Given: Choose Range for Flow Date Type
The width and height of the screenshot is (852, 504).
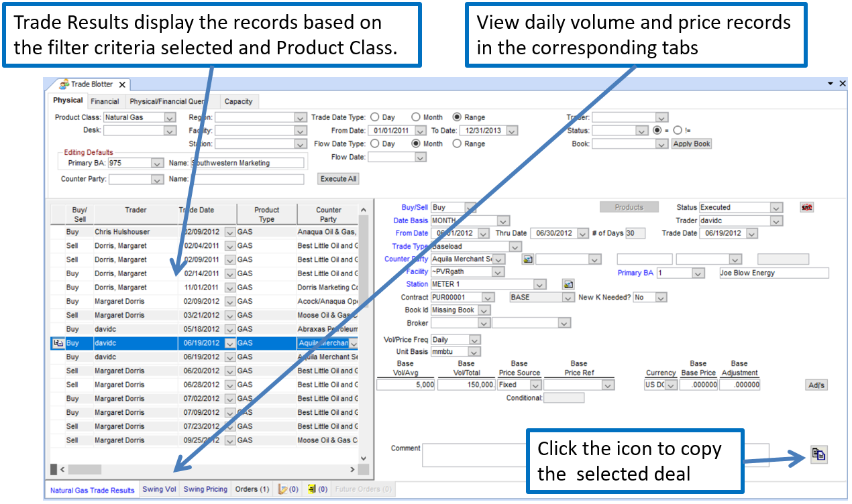Looking at the screenshot, I should tap(458, 143).
